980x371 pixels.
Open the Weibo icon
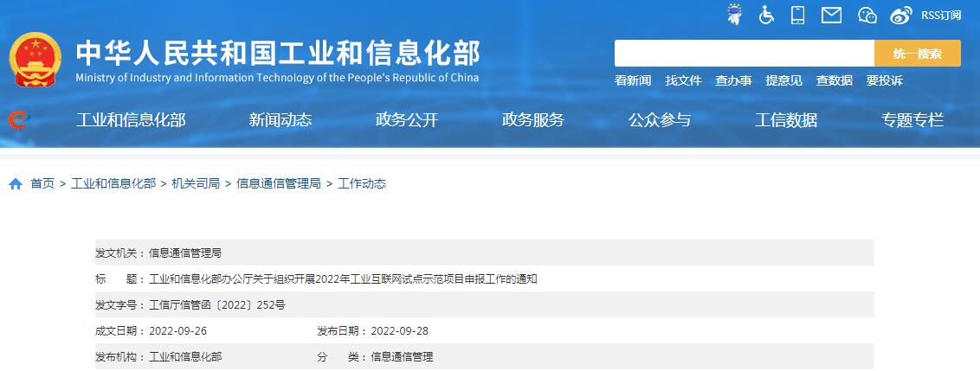tap(900, 15)
